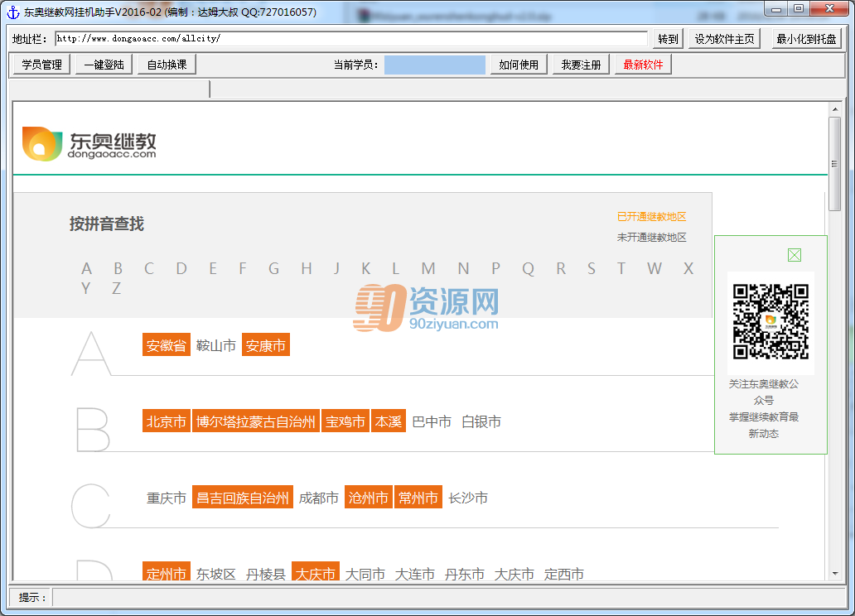Image resolution: width=855 pixels, height=616 pixels.
Task: Select pinyin letter B
Action: coord(118,268)
